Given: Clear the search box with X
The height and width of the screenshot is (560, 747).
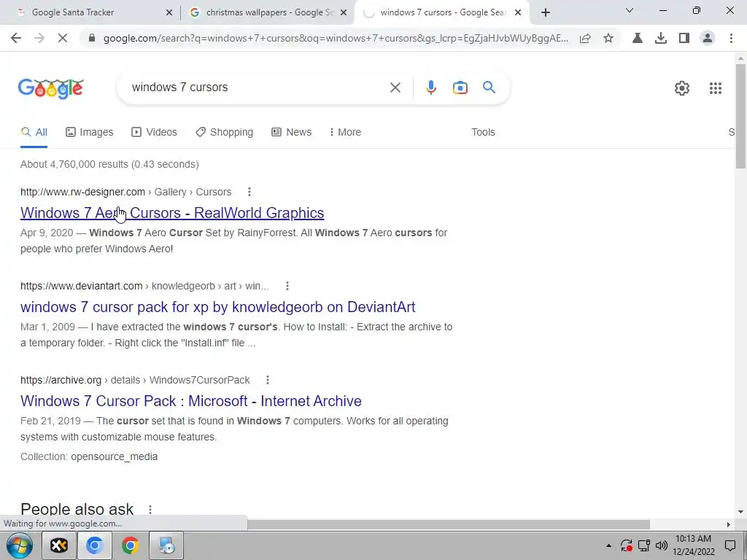Looking at the screenshot, I should click(x=395, y=87).
